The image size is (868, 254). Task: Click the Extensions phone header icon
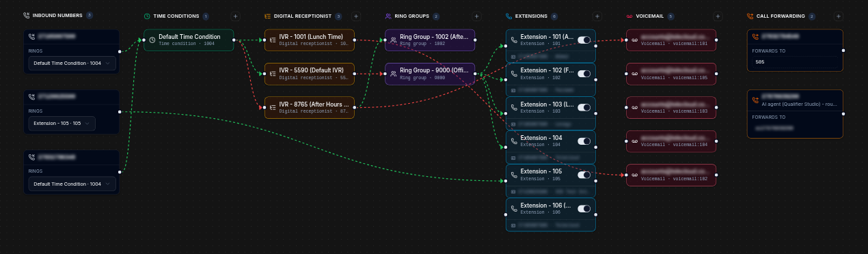[x=508, y=16]
